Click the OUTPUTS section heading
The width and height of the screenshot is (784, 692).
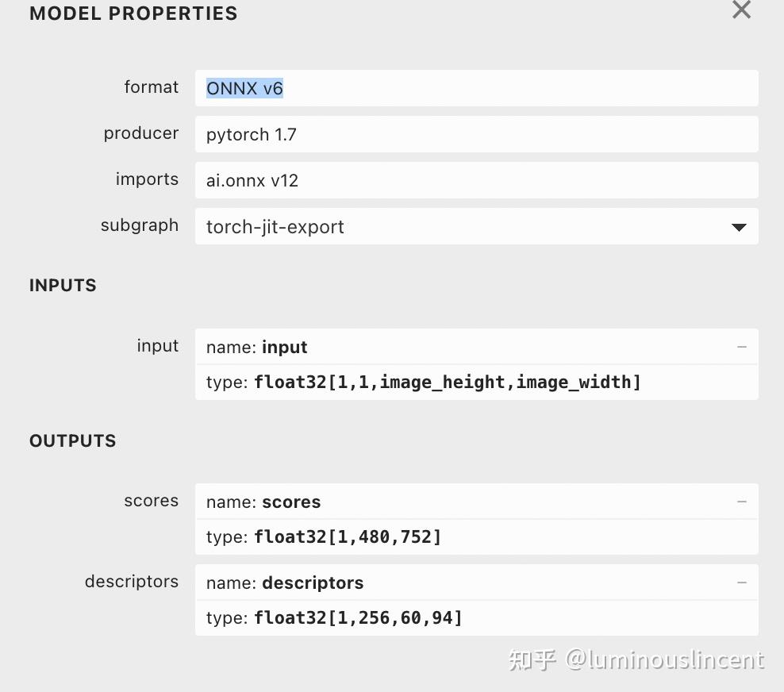(x=73, y=441)
